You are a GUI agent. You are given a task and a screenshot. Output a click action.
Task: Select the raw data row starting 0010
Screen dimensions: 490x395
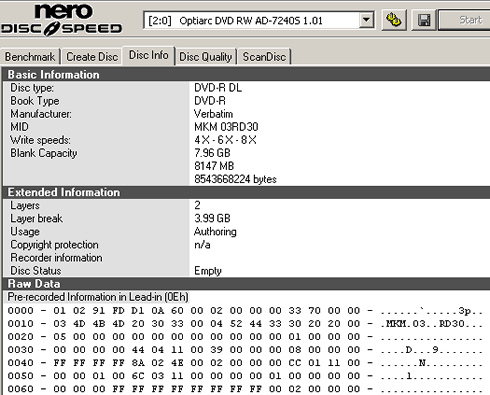(x=245, y=324)
